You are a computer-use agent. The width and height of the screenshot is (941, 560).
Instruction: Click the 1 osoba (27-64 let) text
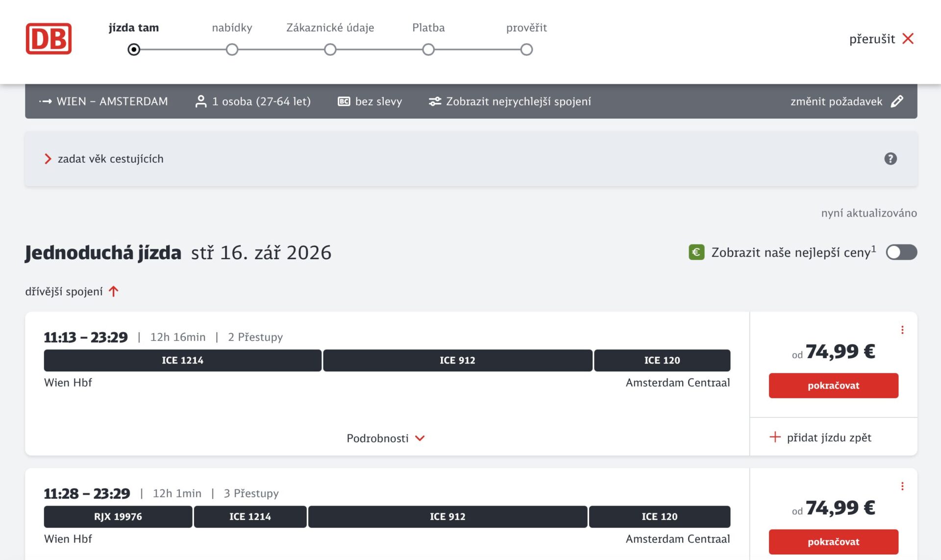[x=262, y=101]
